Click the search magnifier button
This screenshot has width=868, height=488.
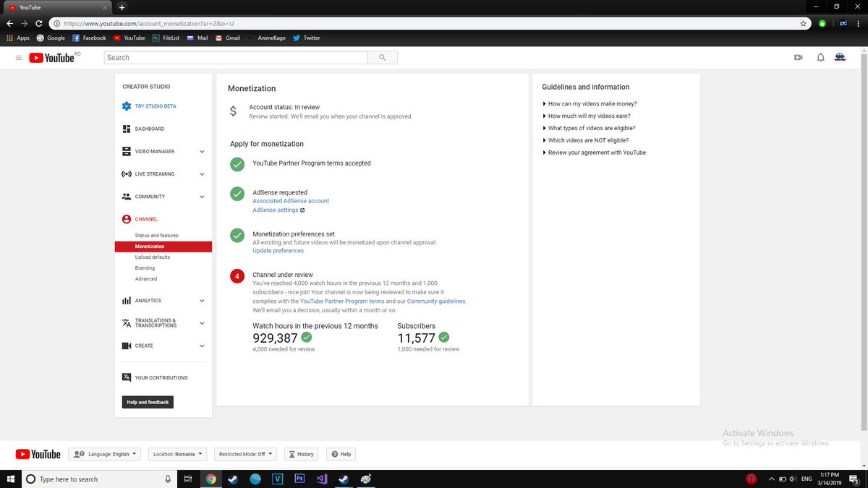coord(383,57)
